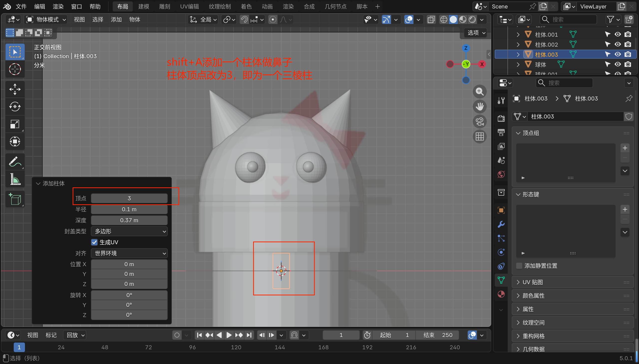Click the 半径 value field
The image size is (639, 364).
(x=129, y=209)
